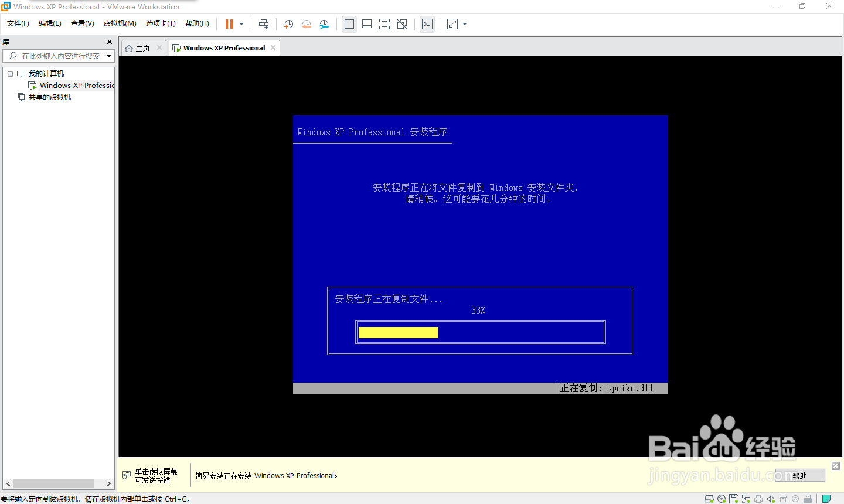The image size is (844, 504).
Task: Open the stretch display dropdown arrow
Action: click(465, 24)
